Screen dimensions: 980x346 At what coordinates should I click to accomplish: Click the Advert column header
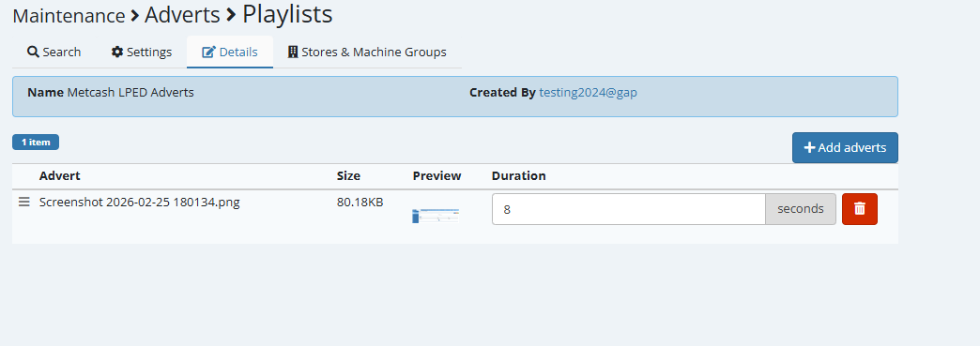coord(60,176)
